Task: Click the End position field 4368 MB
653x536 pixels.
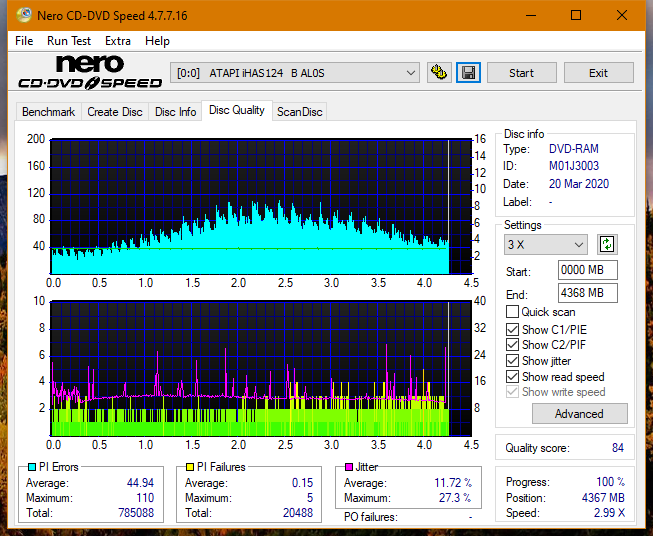Action: click(x=588, y=293)
